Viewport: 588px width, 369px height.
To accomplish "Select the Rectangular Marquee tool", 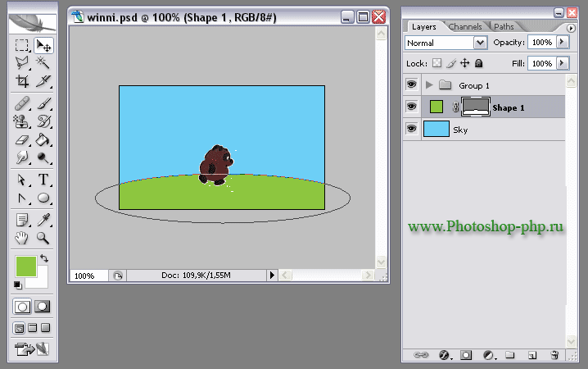I will [22, 45].
